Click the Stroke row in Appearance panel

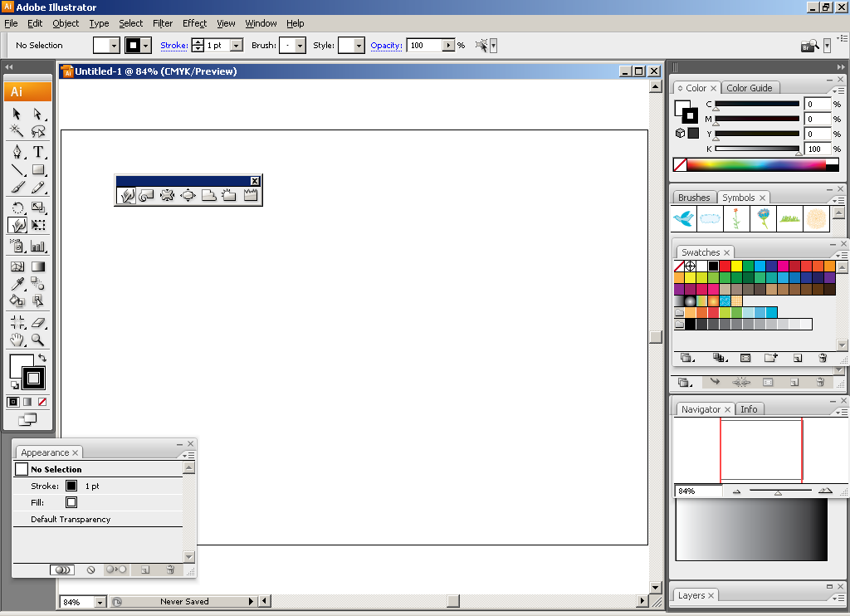click(x=98, y=486)
